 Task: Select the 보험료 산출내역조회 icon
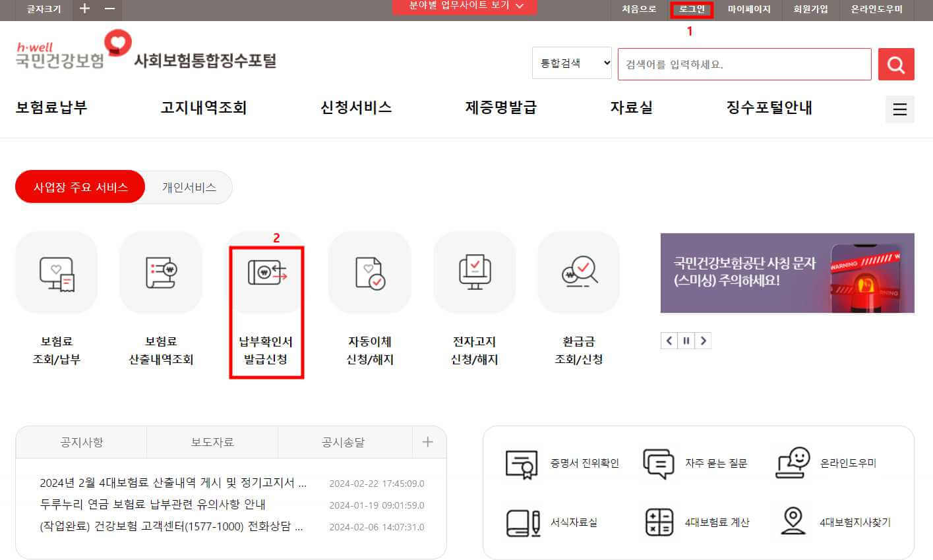(x=161, y=272)
